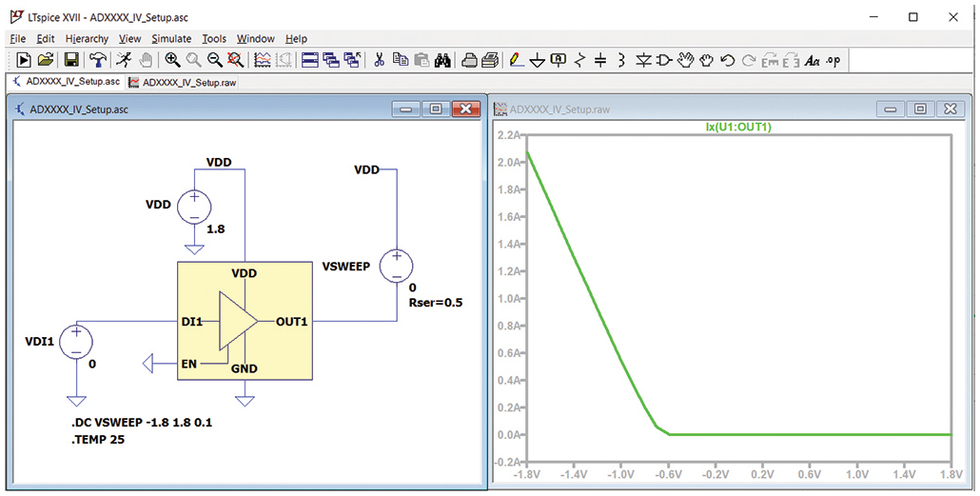Image resolution: width=980 pixels, height=496 pixels.
Task: Select the Ground symbol tool
Action: click(x=538, y=61)
